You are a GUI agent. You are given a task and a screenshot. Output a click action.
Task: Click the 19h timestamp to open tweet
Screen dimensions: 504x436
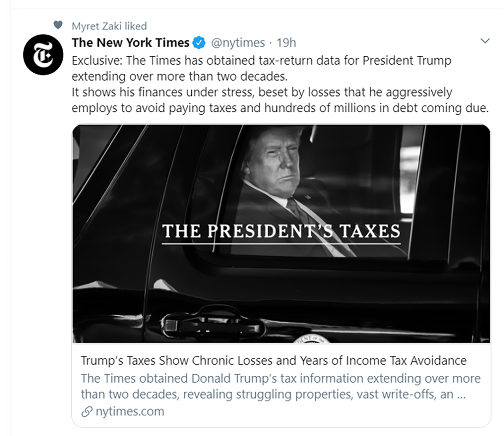(x=286, y=42)
